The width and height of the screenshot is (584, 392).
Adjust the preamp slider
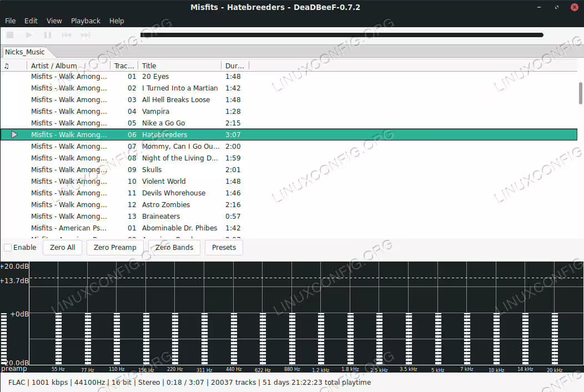(4, 338)
